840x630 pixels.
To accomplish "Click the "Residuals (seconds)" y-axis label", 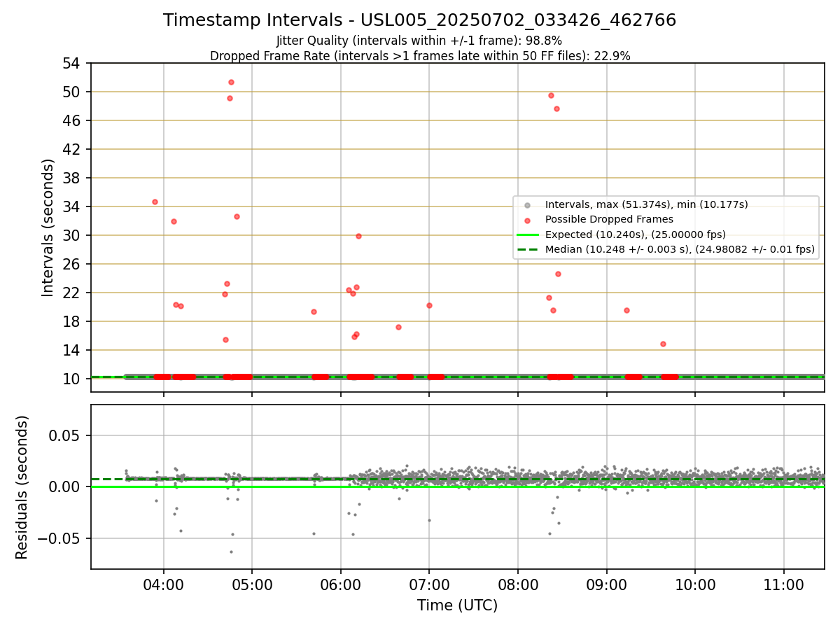I will (22, 487).
